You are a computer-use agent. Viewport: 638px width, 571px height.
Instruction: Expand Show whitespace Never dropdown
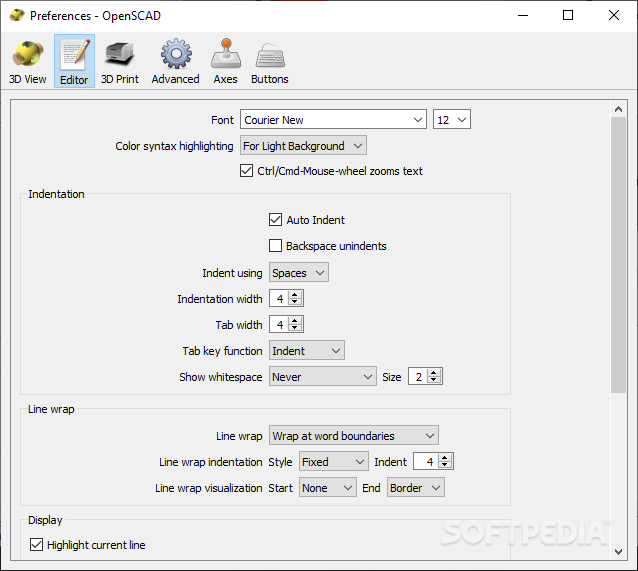coord(323,377)
